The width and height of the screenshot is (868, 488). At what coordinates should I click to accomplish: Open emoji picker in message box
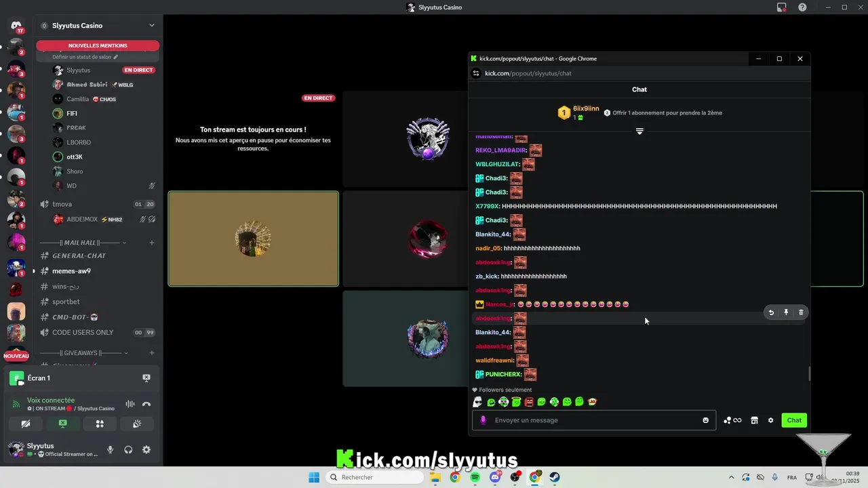click(x=706, y=420)
